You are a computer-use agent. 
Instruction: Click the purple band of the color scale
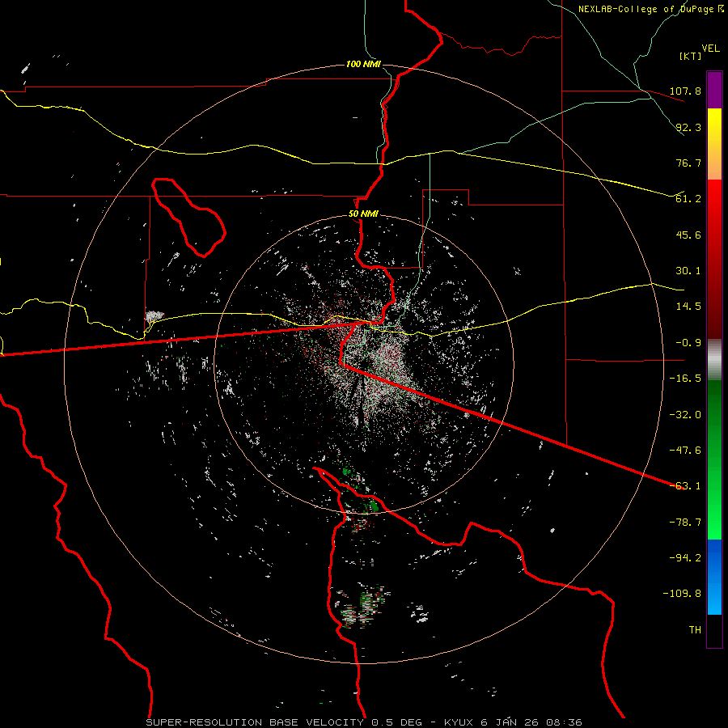[x=714, y=90]
